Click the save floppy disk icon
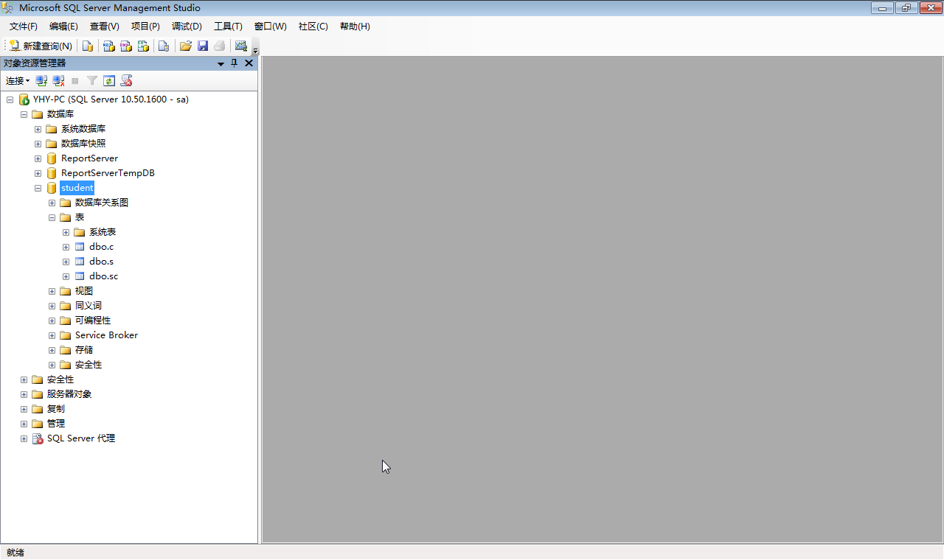Screen dimensions: 944x560 click(203, 46)
